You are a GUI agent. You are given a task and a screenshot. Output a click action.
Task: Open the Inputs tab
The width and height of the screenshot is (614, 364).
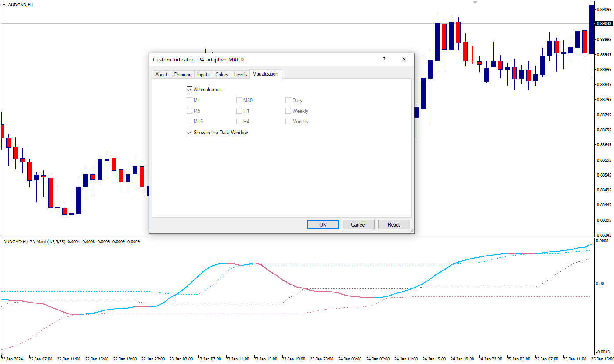pyautogui.click(x=203, y=75)
